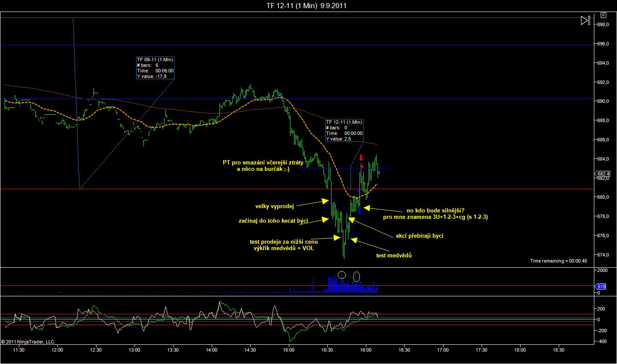Click the 16:30 time axis label
The width and height of the screenshot is (617, 364).
pos(404,350)
